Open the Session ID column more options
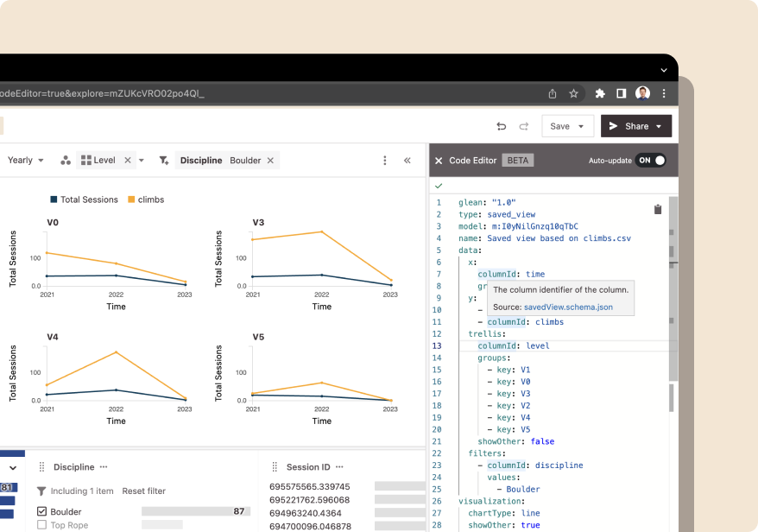Image resolution: width=758 pixels, height=532 pixels. 339,466
